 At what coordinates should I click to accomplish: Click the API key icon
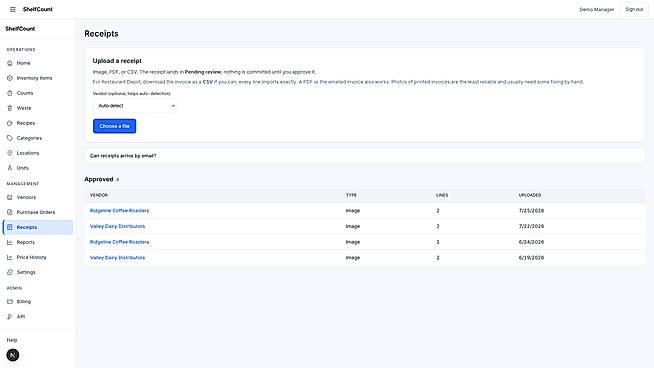[x=10, y=317]
